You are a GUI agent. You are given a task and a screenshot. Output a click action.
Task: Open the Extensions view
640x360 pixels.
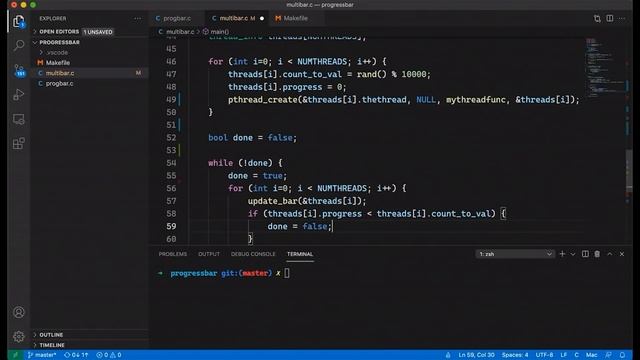click(19, 143)
